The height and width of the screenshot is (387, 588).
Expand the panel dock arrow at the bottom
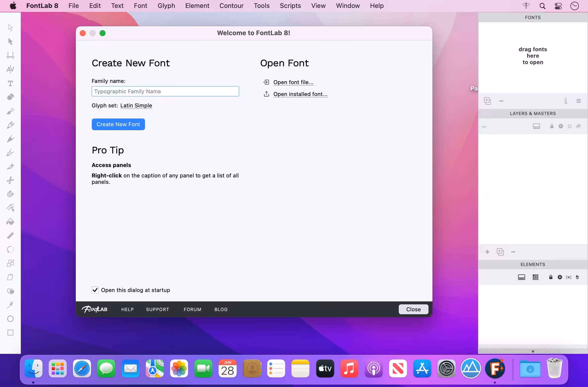533,351
